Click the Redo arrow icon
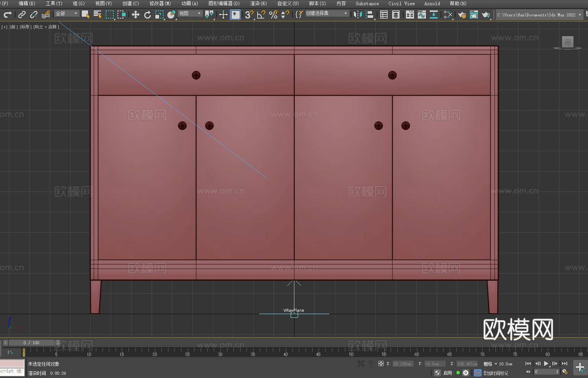588x378 pixels. [7, 14]
